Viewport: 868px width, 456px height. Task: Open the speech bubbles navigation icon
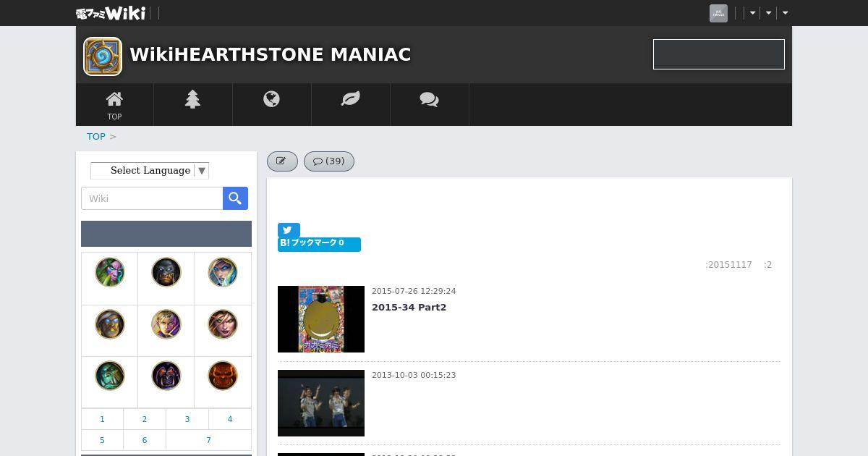pyautogui.click(x=429, y=100)
